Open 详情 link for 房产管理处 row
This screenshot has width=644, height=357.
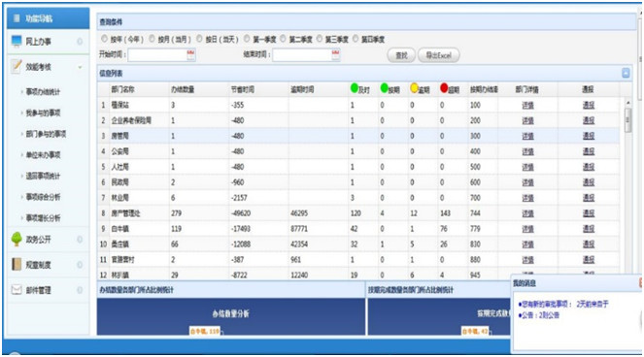[x=527, y=213]
